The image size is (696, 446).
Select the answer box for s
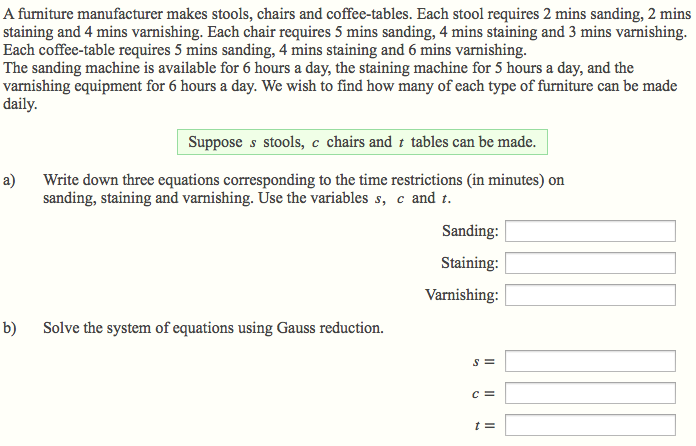click(x=590, y=361)
